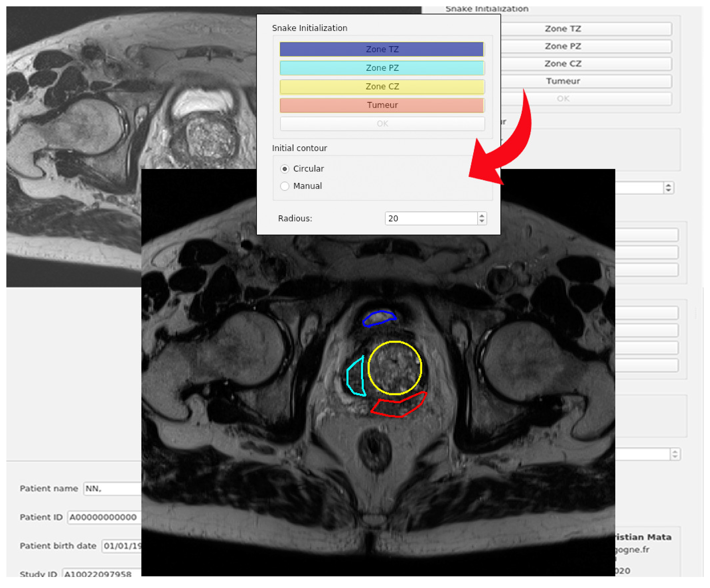710x588 pixels.
Task: Click the Patient name field
Action: pos(112,489)
